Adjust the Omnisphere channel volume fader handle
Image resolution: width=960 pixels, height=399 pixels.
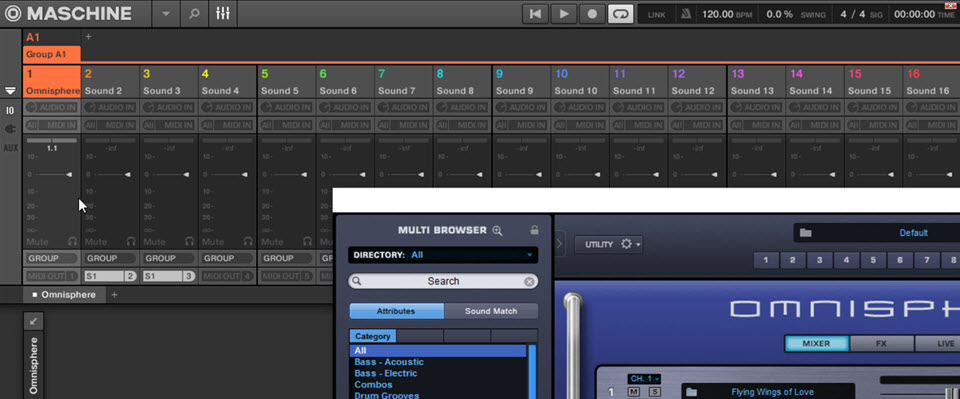[69, 175]
